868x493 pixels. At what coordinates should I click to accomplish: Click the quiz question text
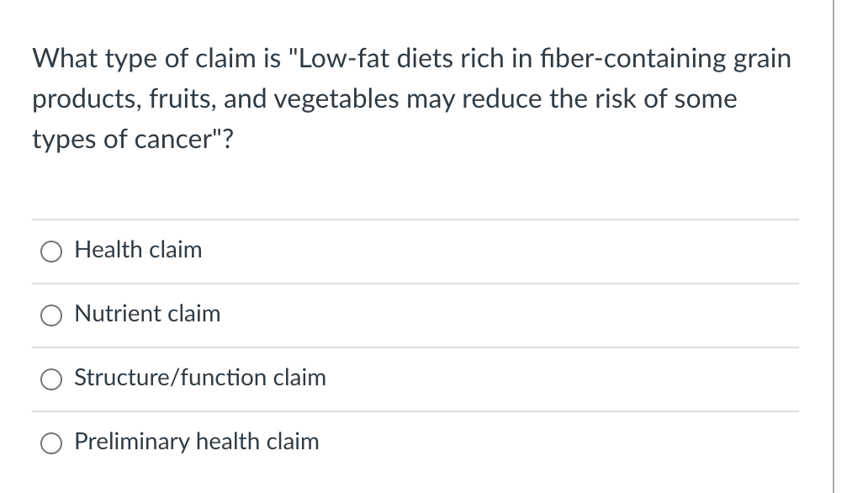[411, 98]
